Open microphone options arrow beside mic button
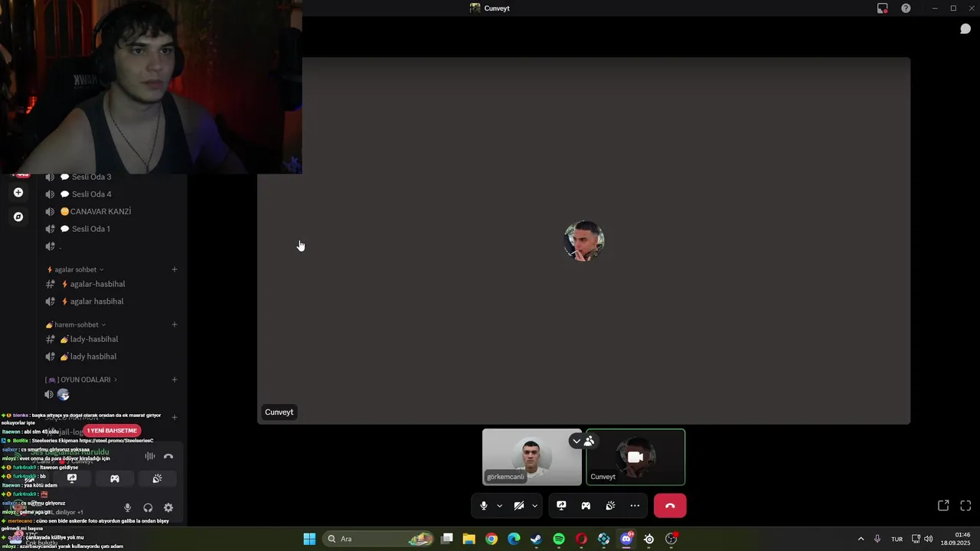The image size is (980, 551). point(500,506)
